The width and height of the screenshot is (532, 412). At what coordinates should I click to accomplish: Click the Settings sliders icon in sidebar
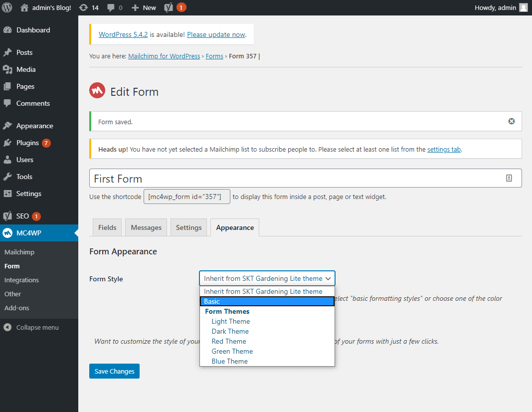click(7, 194)
